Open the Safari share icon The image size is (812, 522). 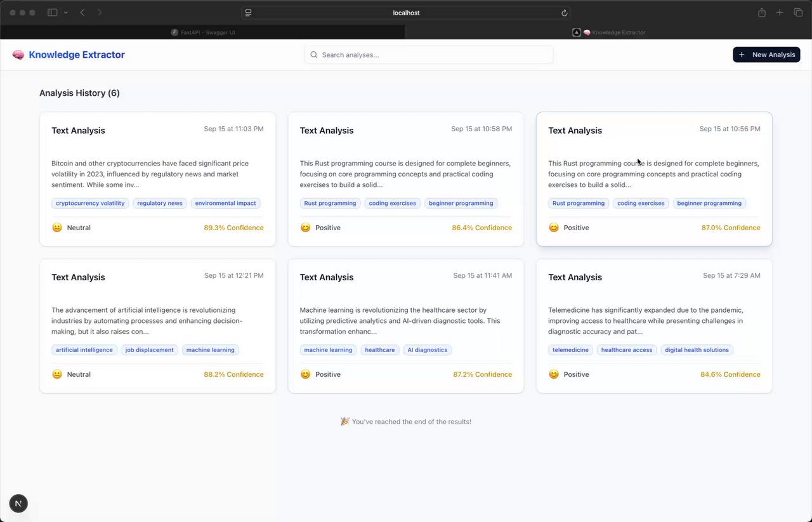coord(762,13)
